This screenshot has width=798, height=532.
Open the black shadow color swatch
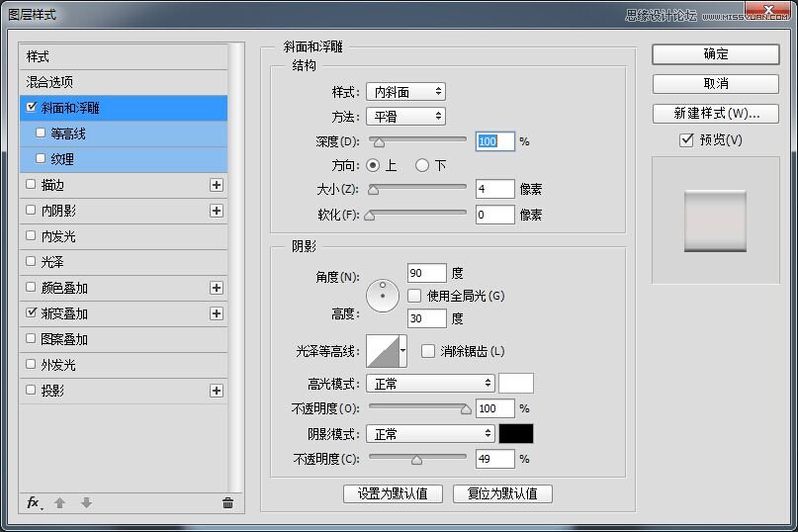click(x=516, y=434)
